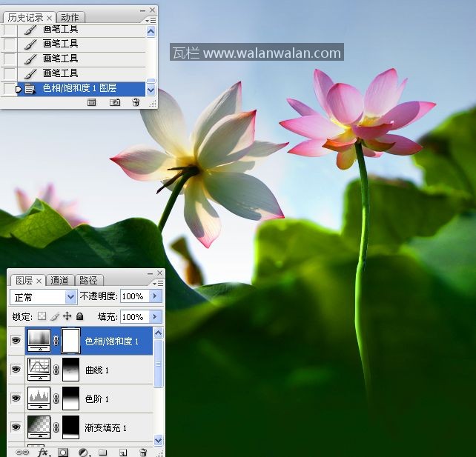Add a layer mask
476x457 pixels.
[64, 452]
